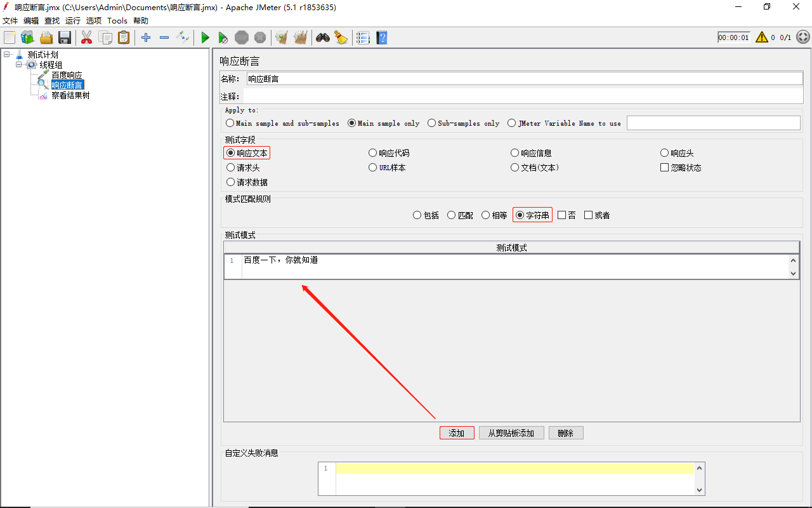Screen dimensions: 812x508
Task: Select 请求头 radio button
Action: coord(243,168)
